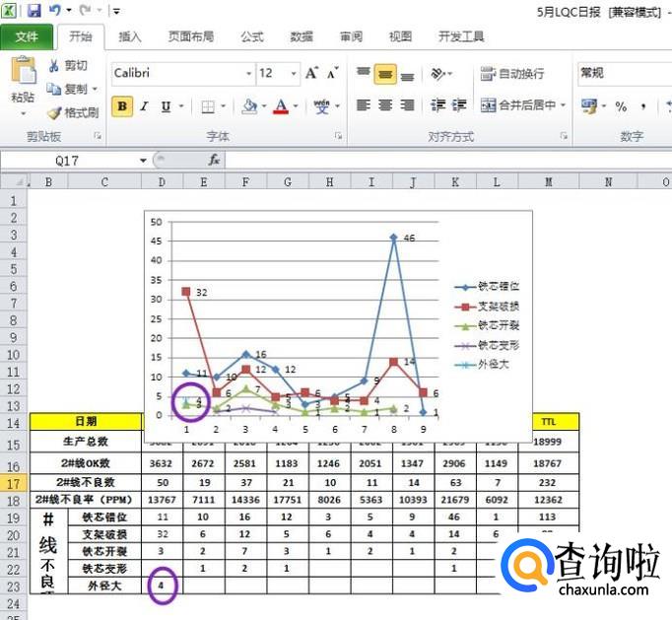Click the cell borders icon
672x620 pixels.
(x=208, y=106)
